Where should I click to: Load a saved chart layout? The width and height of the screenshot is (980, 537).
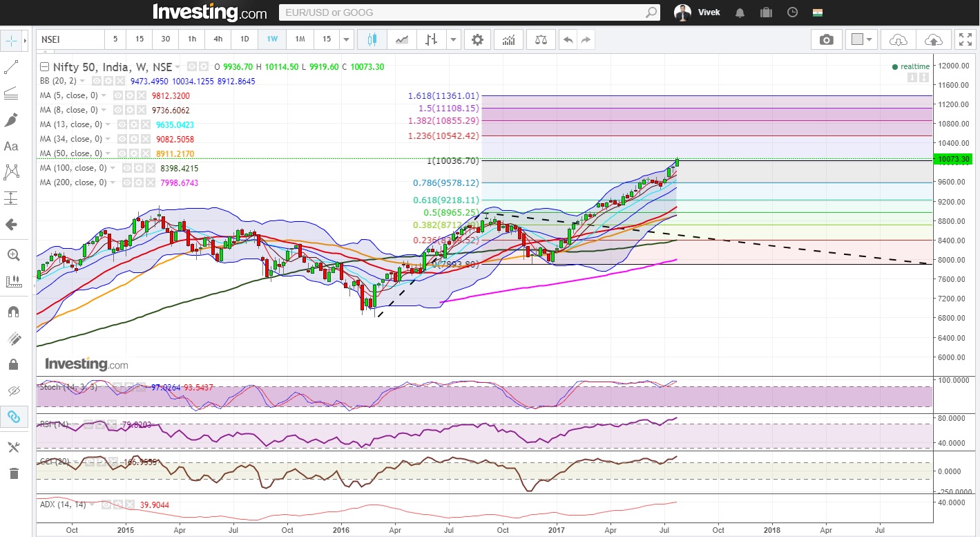coord(899,39)
